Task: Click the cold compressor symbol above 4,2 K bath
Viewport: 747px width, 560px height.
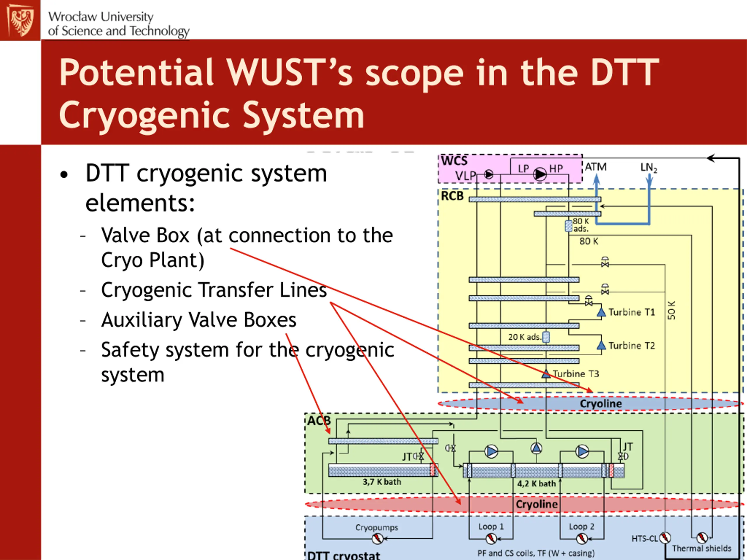Action: [x=536, y=448]
